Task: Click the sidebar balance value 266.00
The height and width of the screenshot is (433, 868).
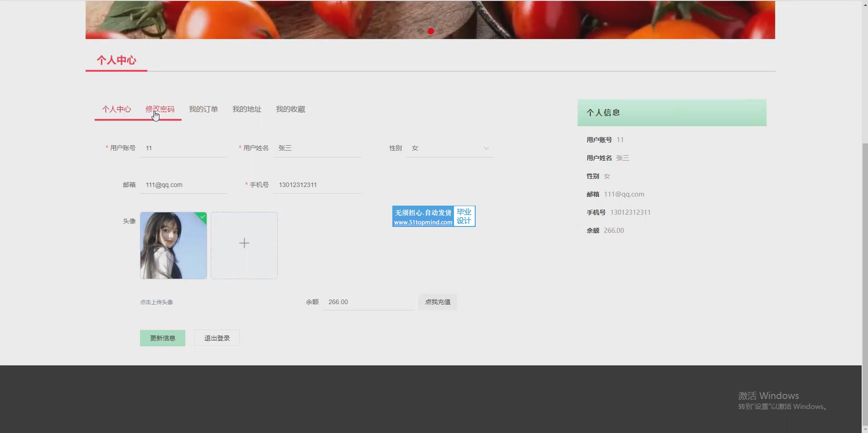Action: 614,231
